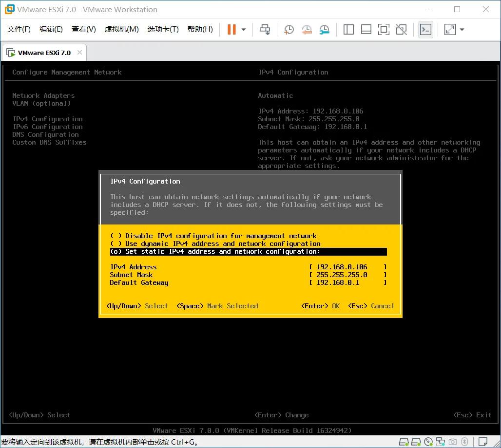
Task: Enter full screen mode
Action: pyautogui.click(x=384, y=30)
